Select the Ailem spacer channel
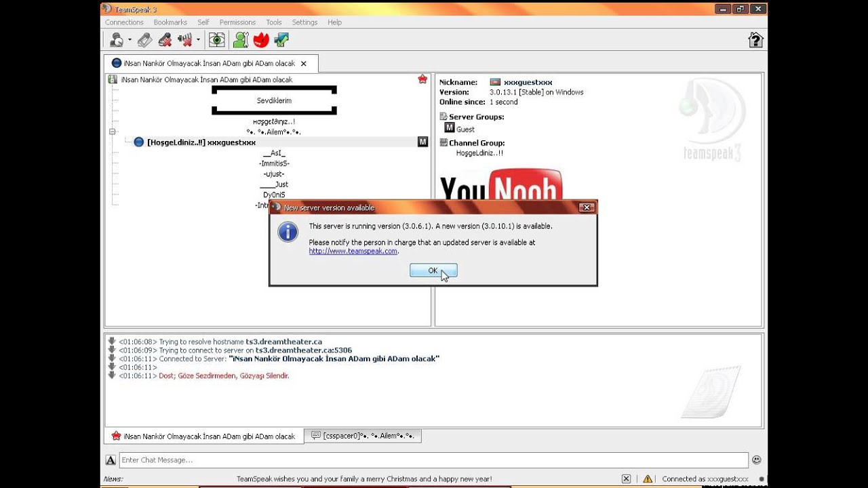 tap(274, 131)
